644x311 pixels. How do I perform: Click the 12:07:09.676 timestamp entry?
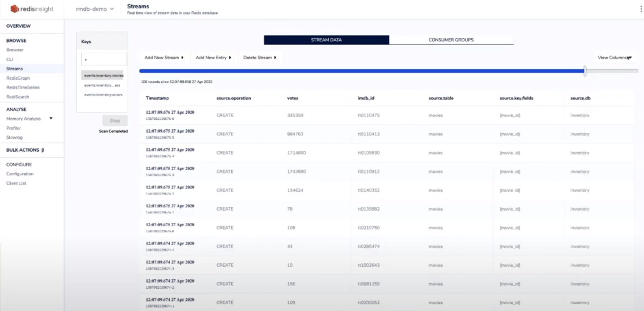pos(170,112)
